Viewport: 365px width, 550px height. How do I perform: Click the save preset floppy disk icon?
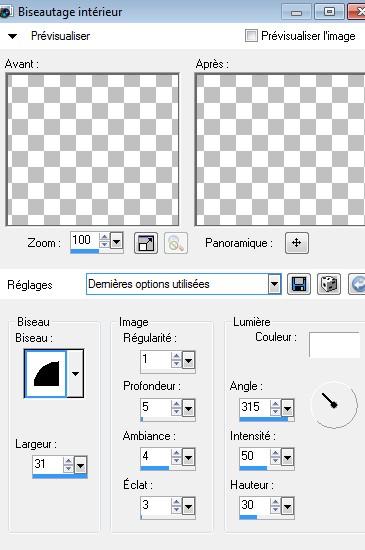coord(299,284)
